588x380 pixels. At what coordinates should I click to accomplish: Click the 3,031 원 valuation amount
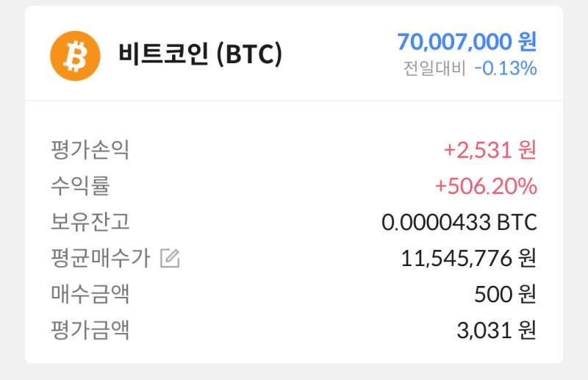[x=497, y=331]
